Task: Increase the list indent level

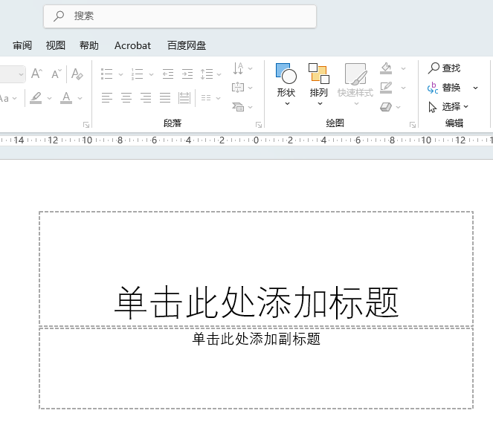Action: point(187,74)
